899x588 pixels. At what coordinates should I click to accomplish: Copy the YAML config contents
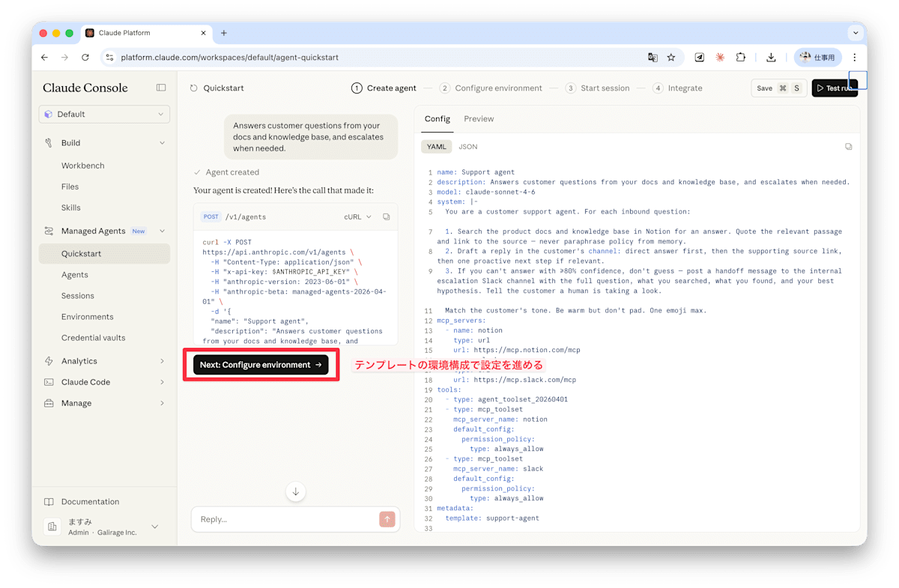(x=849, y=147)
